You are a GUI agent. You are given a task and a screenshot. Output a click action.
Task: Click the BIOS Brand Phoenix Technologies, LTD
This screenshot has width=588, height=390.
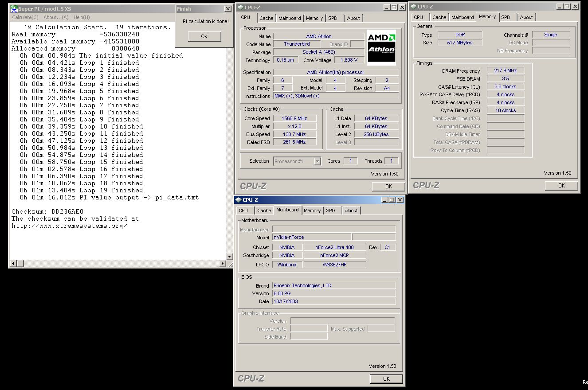(x=334, y=286)
